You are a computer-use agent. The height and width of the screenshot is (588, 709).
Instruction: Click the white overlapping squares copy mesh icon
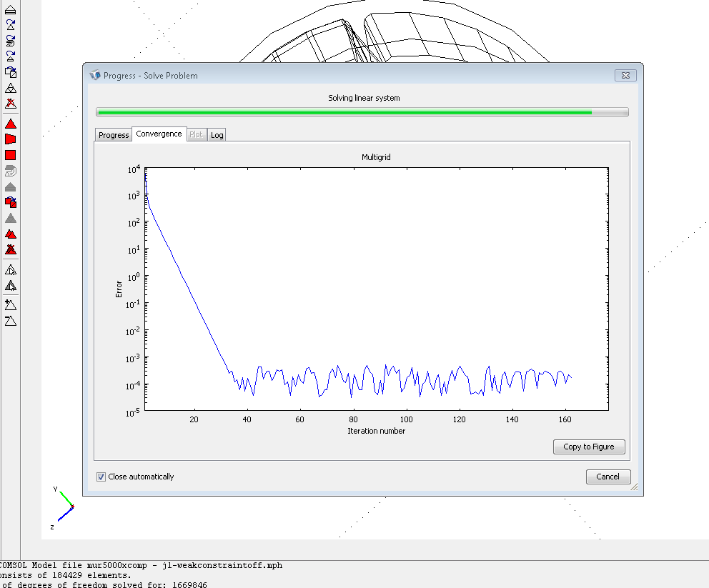click(x=11, y=71)
